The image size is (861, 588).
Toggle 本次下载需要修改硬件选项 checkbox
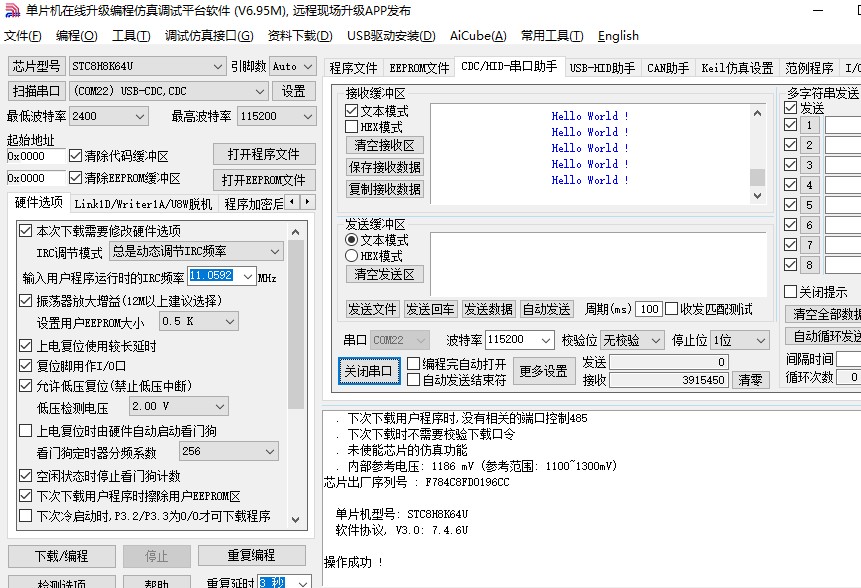coord(25,231)
